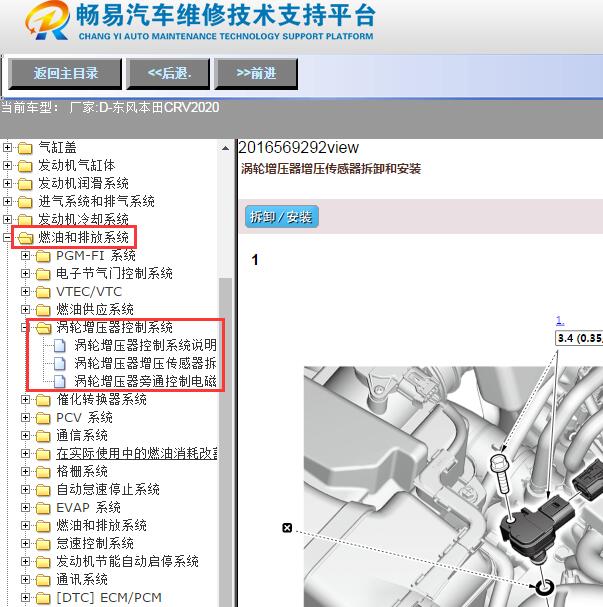The image size is (603, 607).
Task: Select the 在实际使用中的燃油消耗改 entry
Action: tap(137, 453)
